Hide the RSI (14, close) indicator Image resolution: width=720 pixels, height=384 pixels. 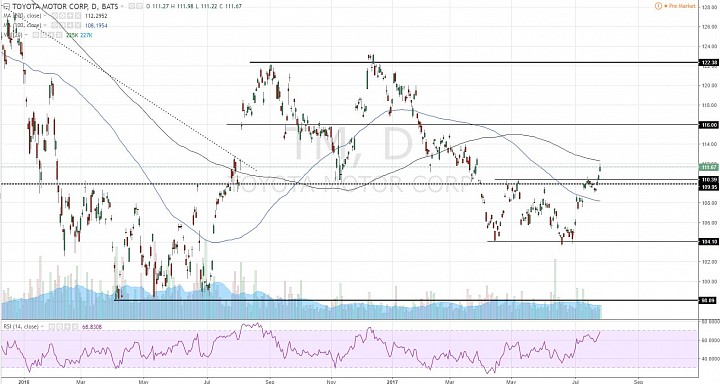[52, 327]
